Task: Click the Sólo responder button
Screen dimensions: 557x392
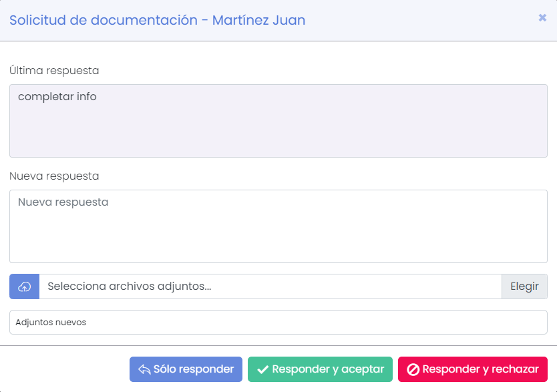Action: click(x=186, y=368)
